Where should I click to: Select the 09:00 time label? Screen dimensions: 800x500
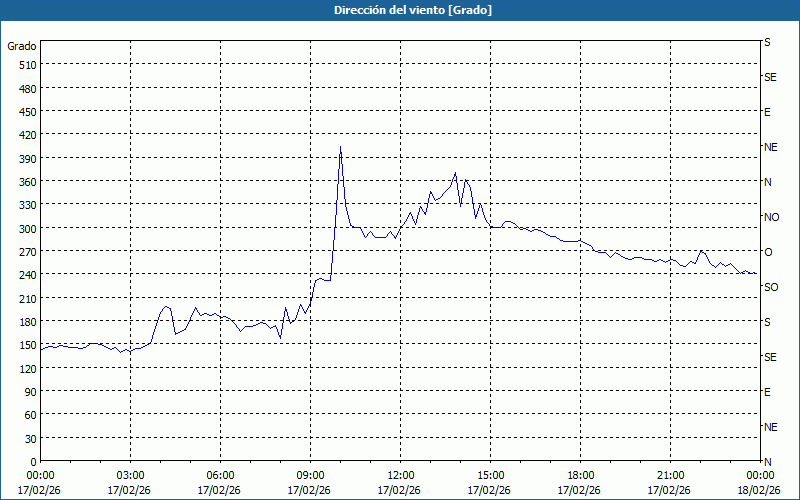tap(310, 475)
